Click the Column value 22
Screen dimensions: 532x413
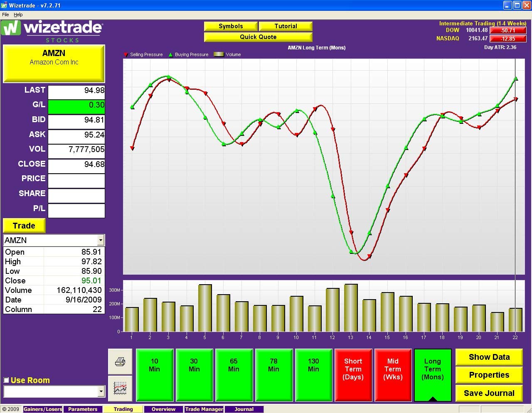coord(97,310)
